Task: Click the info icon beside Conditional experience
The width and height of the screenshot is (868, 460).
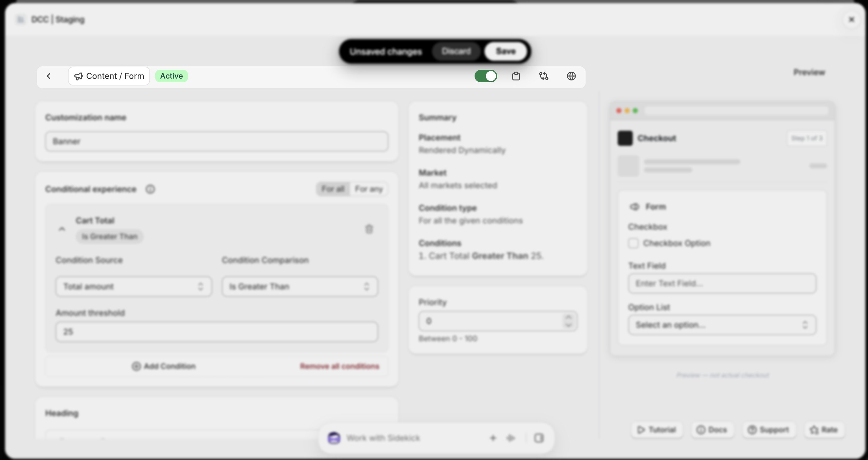Action: [x=150, y=189]
